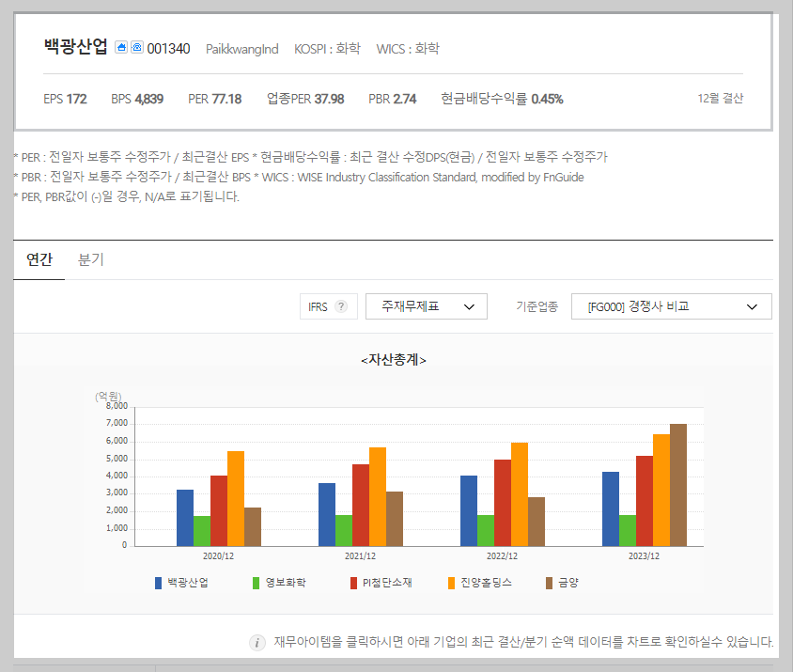
Task: Click the <자산총계> chart title
Action: click(x=394, y=360)
